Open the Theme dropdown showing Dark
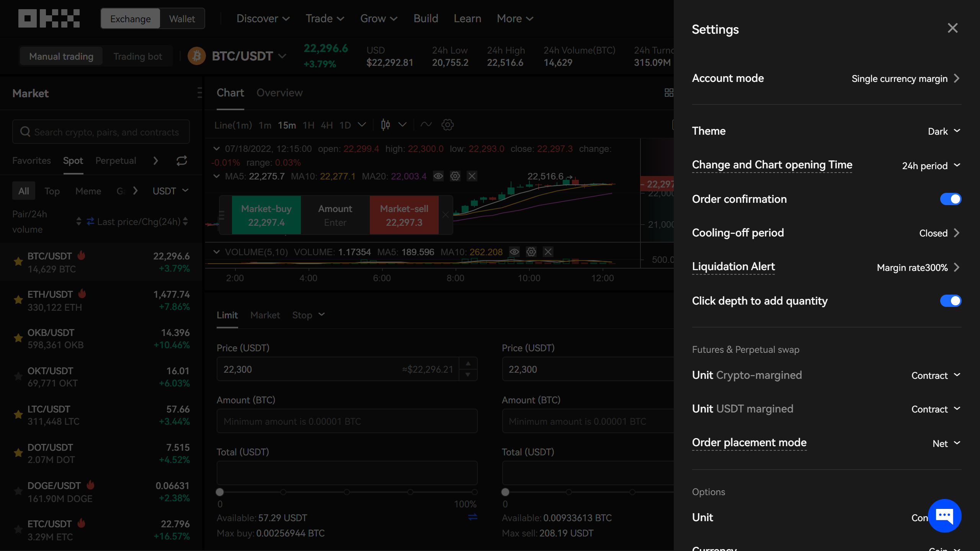Viewport: 980px width, 551px height. click(x=944, y=131)
